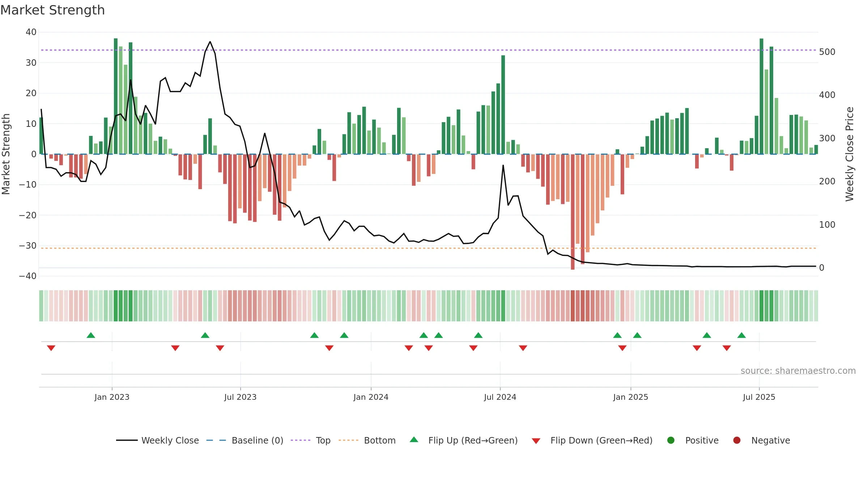Click the tallest green bar near Jul 2025
This screenshot has height=488, width=868.
pos(761,96)
